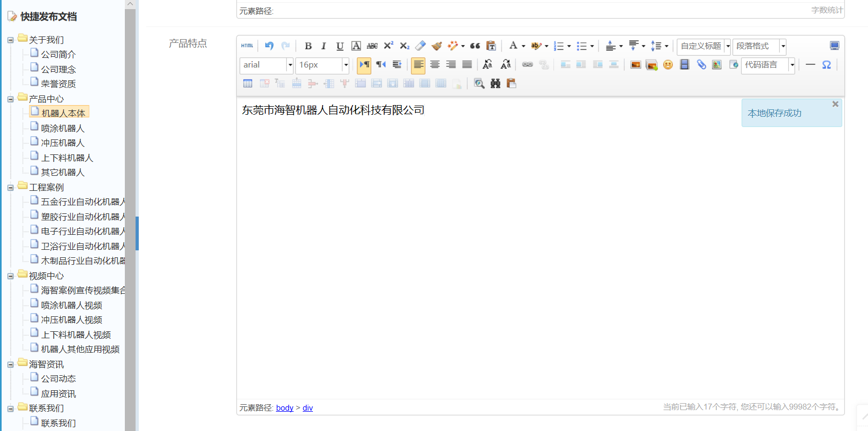The image size is (868, 431).
Task: Toggle superscript formatting
Action: pyautogui.click(x=388, y=46)
